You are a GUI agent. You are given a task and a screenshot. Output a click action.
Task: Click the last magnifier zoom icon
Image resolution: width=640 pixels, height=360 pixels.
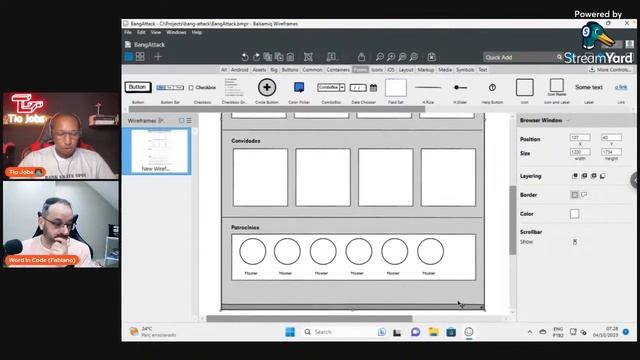[x=413, y=57]
